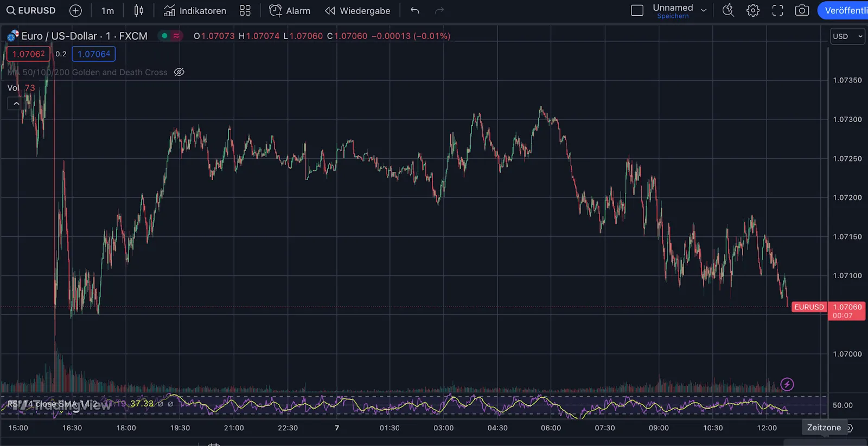The width and height of the screenshot is (868, 446).
Task: Click the Euro / US-Dollar symbol title
Action: [84, 36]
